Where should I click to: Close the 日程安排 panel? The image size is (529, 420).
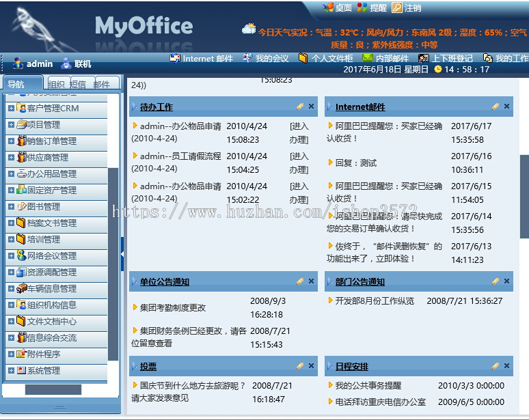(x=506, y=366)
